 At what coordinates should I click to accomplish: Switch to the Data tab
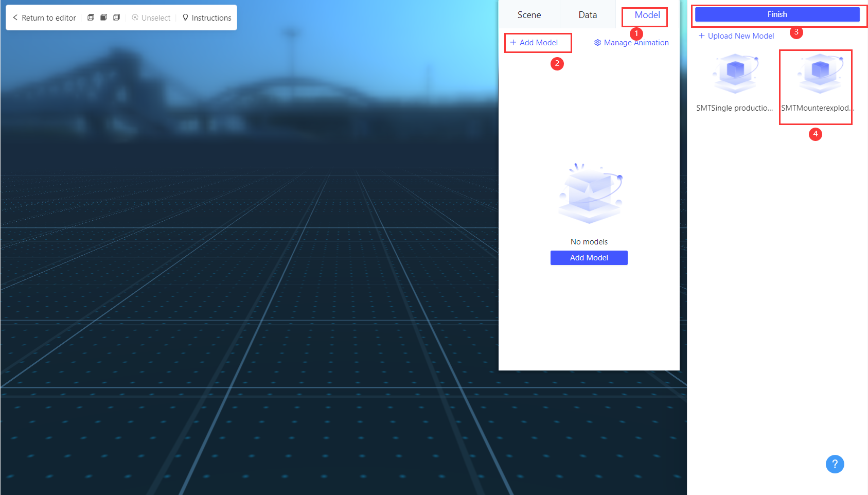click(x=587, y=14)
